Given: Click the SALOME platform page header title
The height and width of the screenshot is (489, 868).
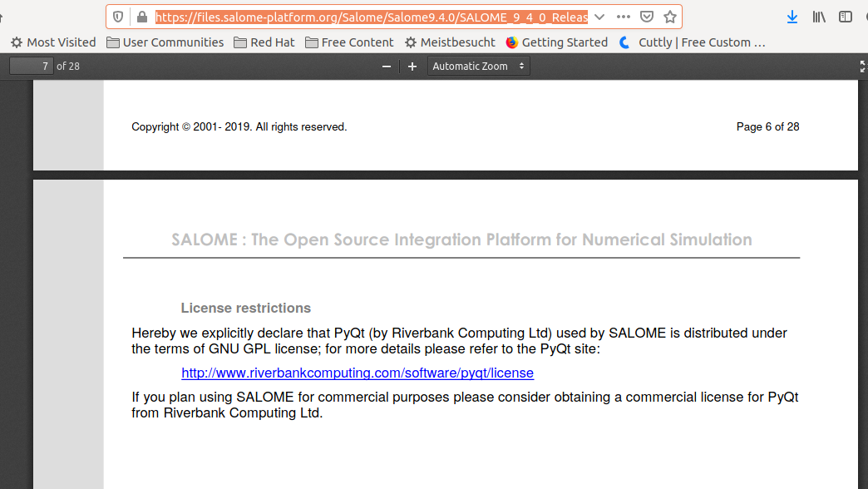Looking at the screenshot, I should pos(461,240).
